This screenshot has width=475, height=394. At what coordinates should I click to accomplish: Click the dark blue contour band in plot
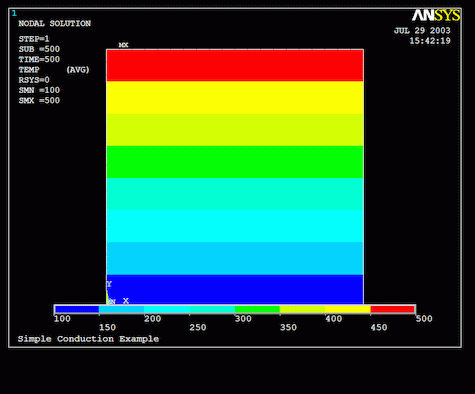[235, 289]
